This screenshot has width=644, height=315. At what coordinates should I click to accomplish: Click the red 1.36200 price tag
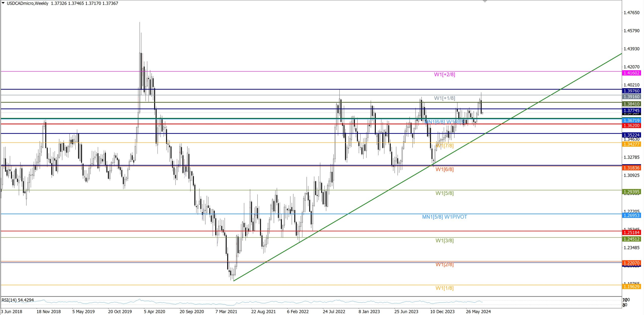[x=631, y=126]
